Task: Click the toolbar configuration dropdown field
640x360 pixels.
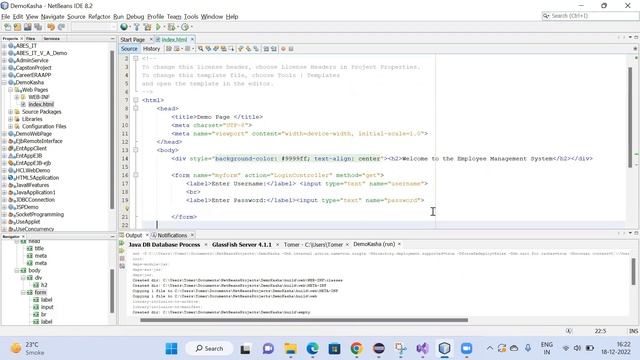Action: (94, 27)
